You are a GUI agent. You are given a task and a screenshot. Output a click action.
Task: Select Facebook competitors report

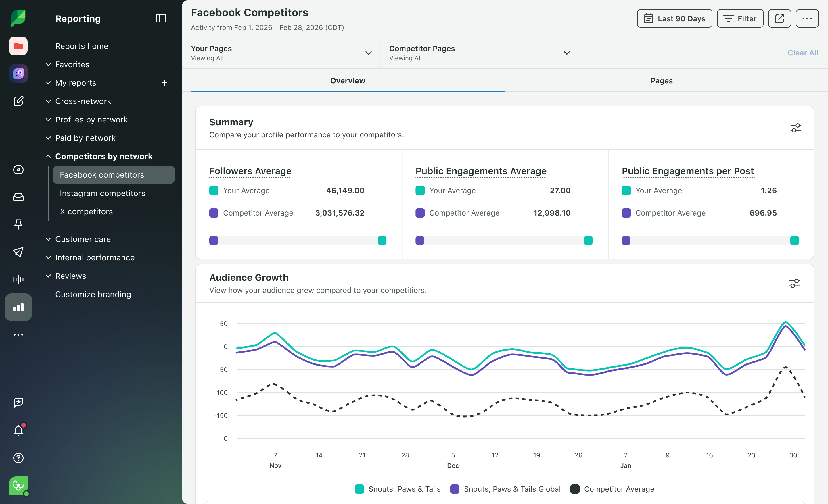point(114,175)
